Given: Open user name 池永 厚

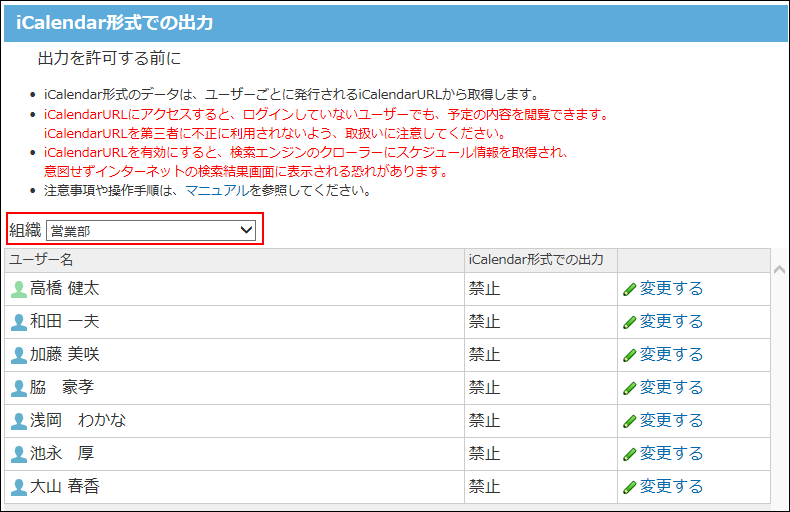Looking at the screenshot, I should pos(62,454).
